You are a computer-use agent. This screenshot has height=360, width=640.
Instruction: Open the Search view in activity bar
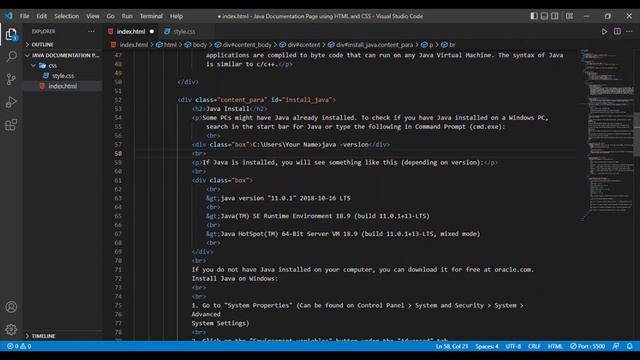click(11, 56)
